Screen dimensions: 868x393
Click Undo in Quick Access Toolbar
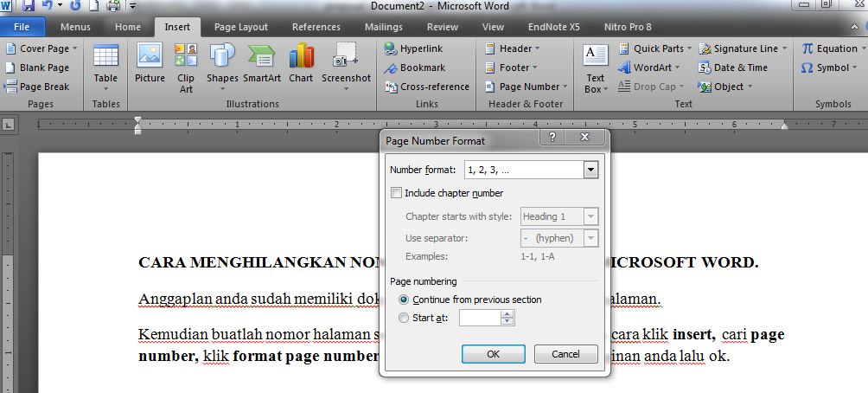point(47,6)
